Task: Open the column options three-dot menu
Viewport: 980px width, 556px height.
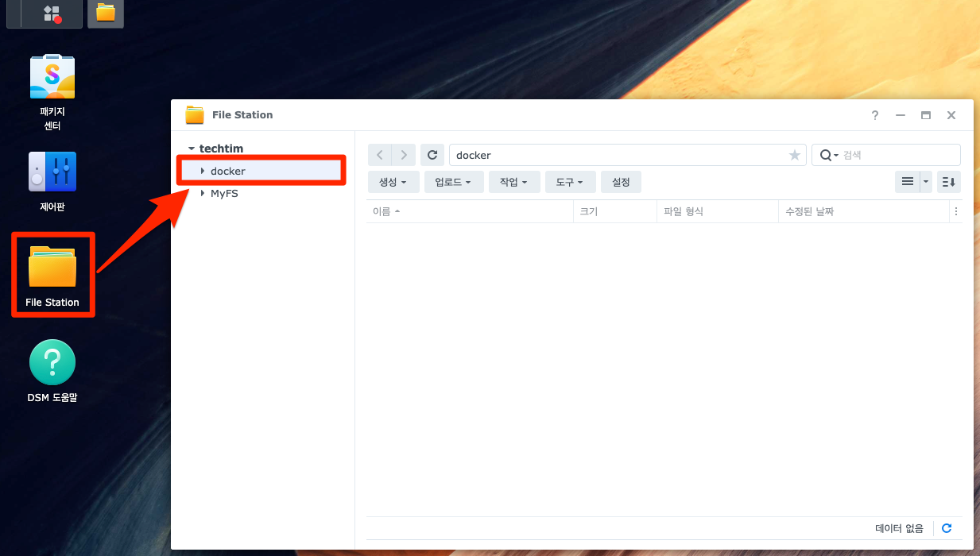Action: [x=956, y=212]
